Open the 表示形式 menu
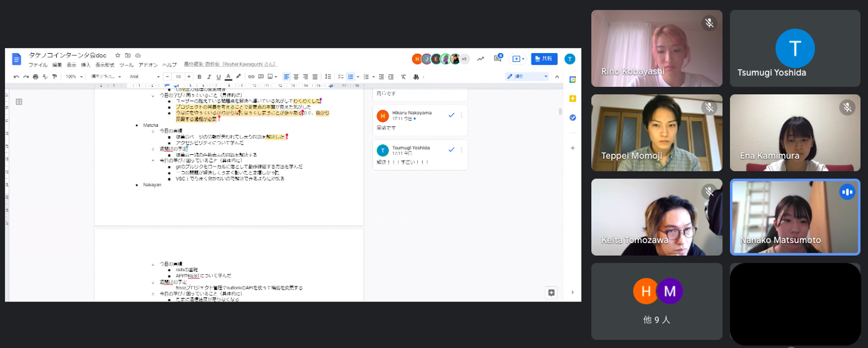 (x=105, y=65)
